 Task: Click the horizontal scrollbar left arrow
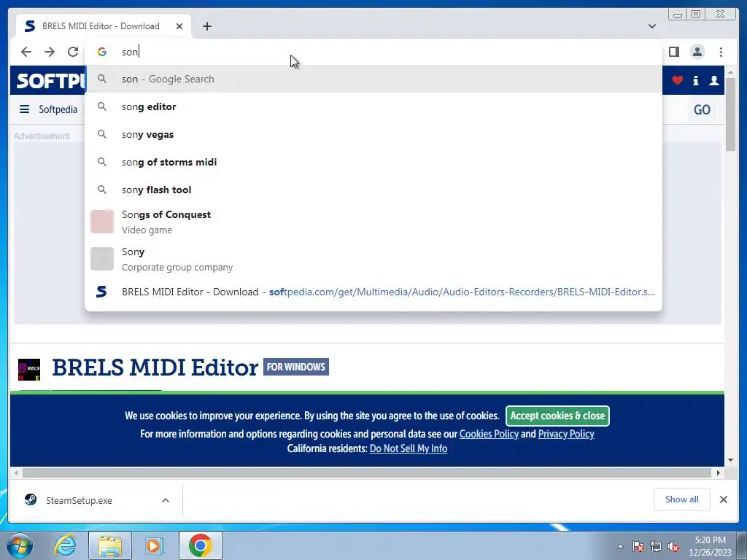click(16, 472)
